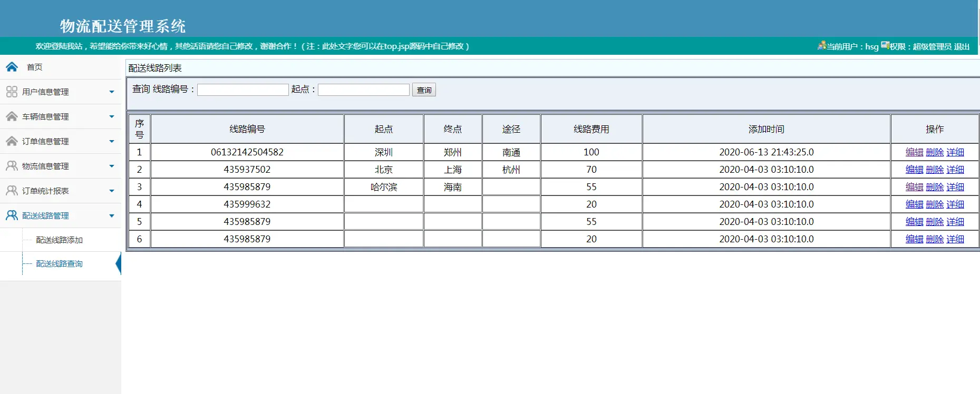The width and height of the screenshot is (980, 394).
Task: Click the 添加时间 column header
Action: (766, 129)
